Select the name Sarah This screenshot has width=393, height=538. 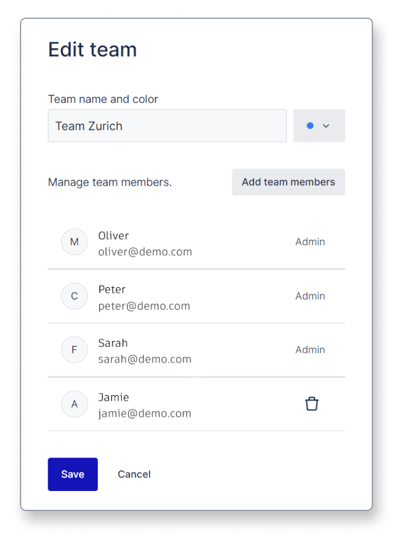click(x=113, y=343)
